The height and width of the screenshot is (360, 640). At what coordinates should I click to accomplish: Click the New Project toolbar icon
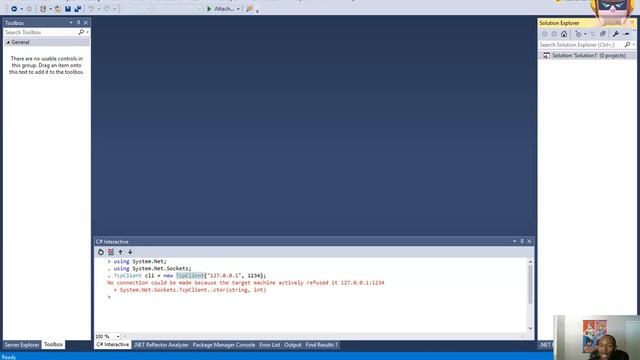[43, 9]
